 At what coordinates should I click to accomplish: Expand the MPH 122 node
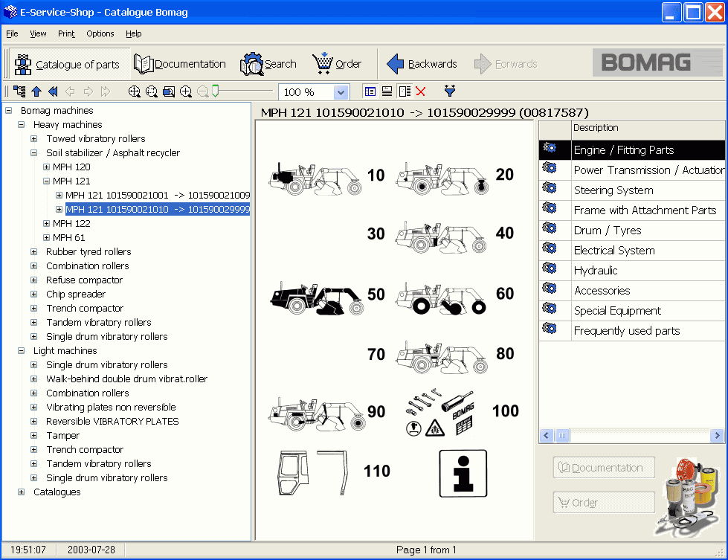pos(46,223)
